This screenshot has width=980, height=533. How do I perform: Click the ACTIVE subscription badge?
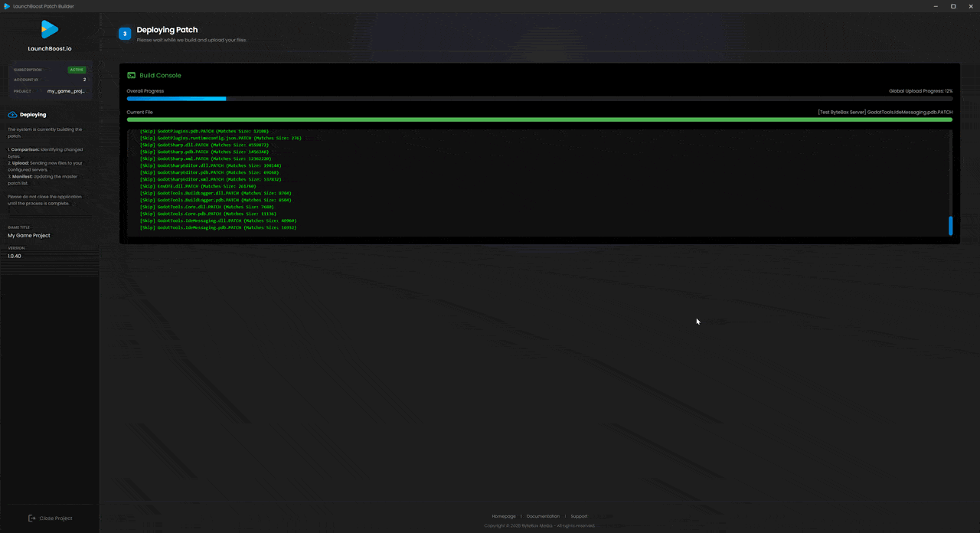[x=77, y=70]
